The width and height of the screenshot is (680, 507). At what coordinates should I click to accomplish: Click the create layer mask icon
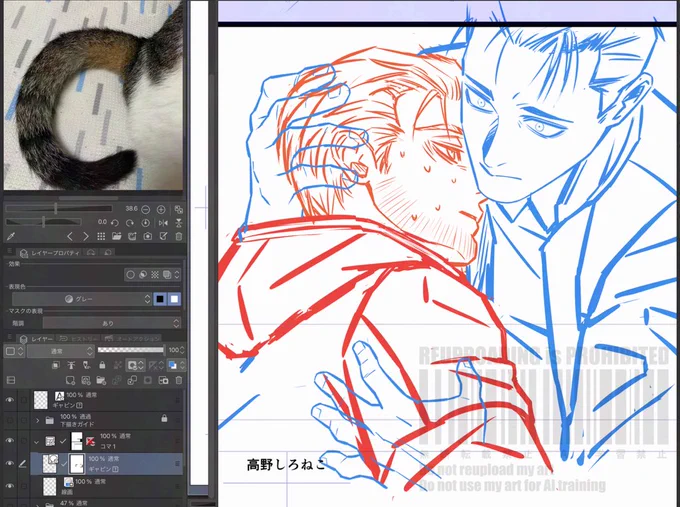click(x=148, y=380)
